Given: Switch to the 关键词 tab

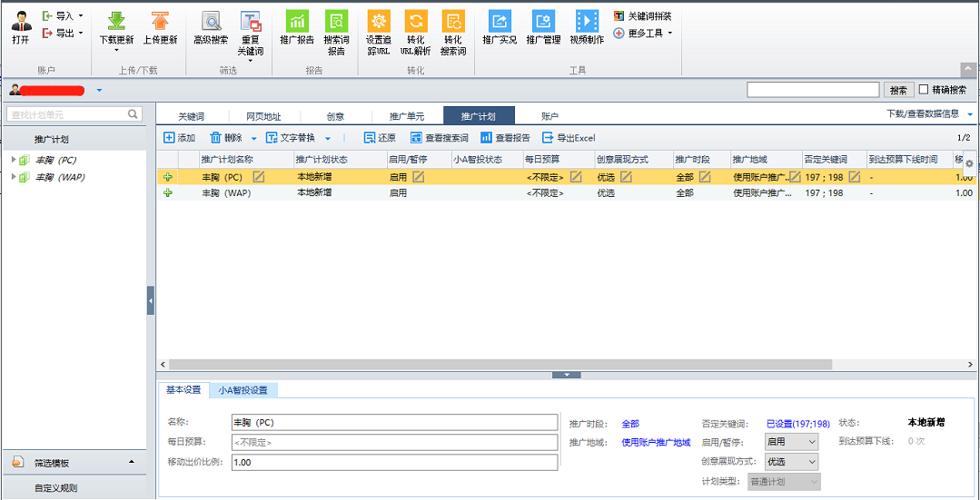Looking at the screenshot, I should 191,116.
